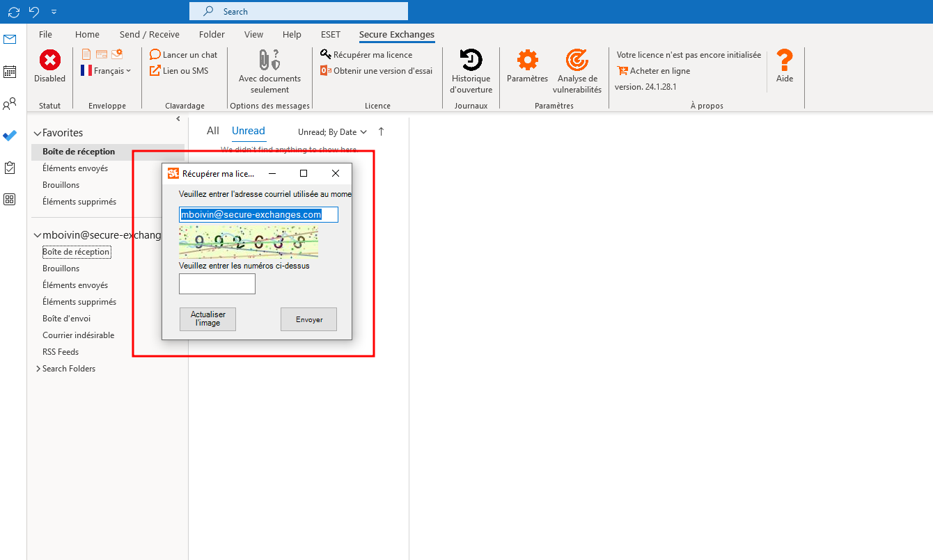The width and height of the screenshot is (933, 560).
Task: Click Obtenir une version d'essai
Action: pos(376,70)
